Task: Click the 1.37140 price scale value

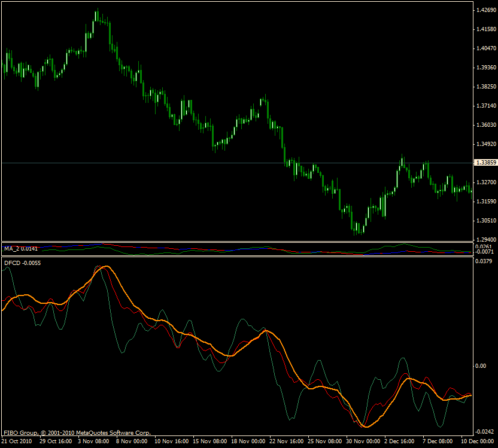Action: tap(486, 106)
